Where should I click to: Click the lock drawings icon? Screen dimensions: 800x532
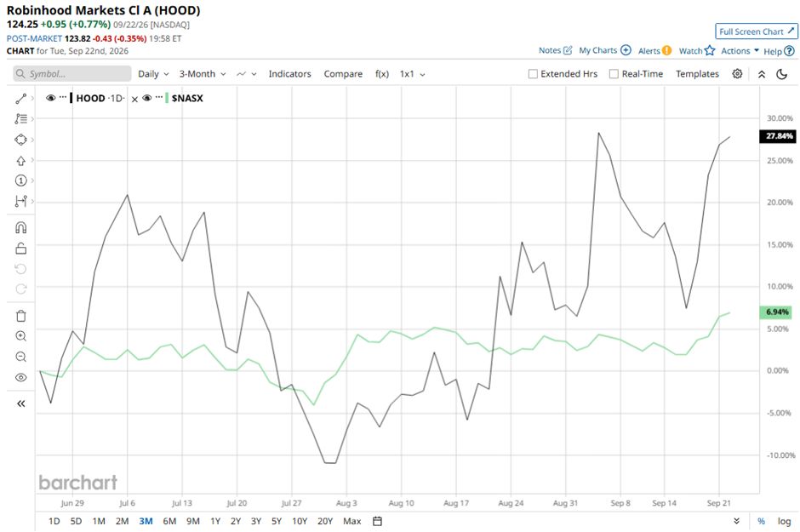(21, 249)
